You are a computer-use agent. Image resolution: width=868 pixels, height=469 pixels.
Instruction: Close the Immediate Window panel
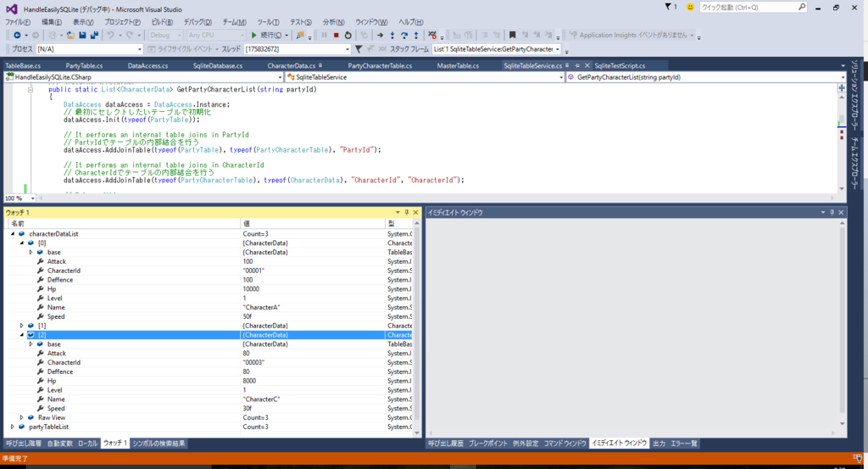pyautogui.click(x=841, y=212)
